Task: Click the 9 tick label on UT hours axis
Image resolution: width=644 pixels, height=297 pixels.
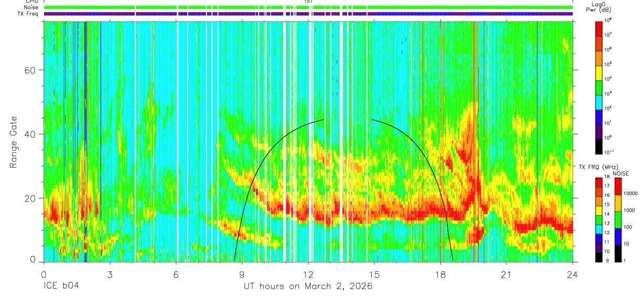Action: point(242,274)
